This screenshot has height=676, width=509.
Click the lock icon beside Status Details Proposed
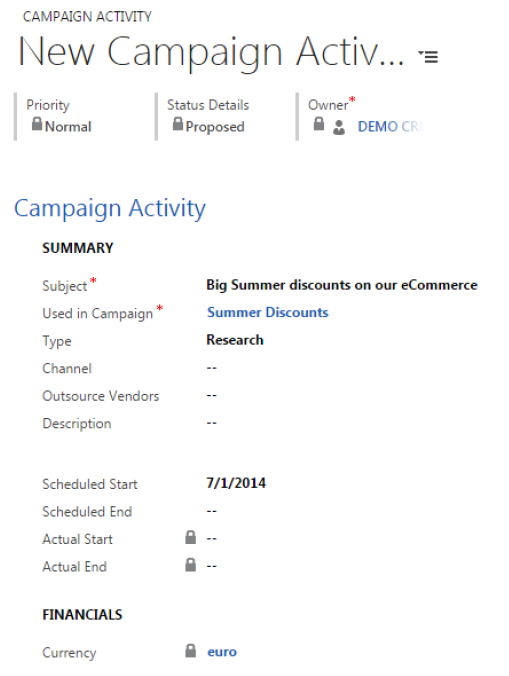coord(178,124)
